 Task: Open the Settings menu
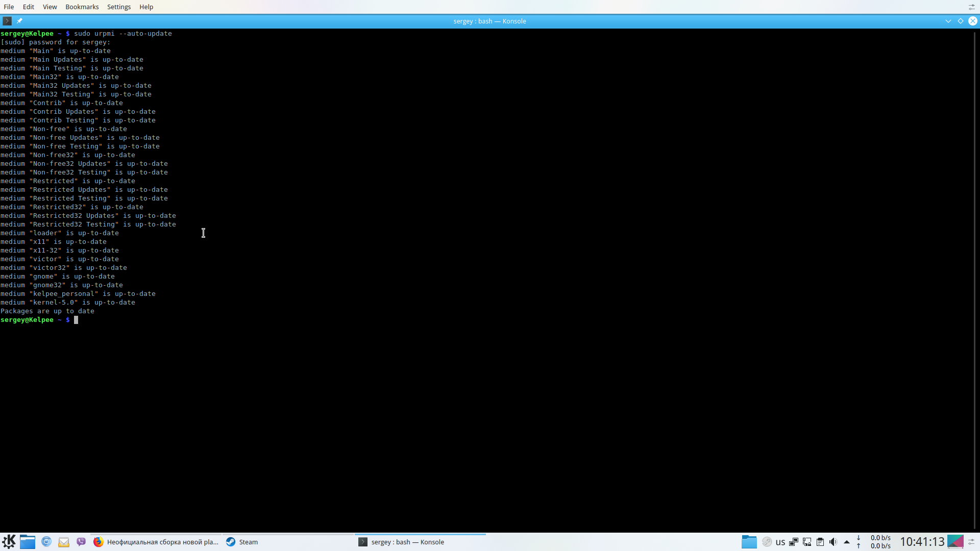119,7
